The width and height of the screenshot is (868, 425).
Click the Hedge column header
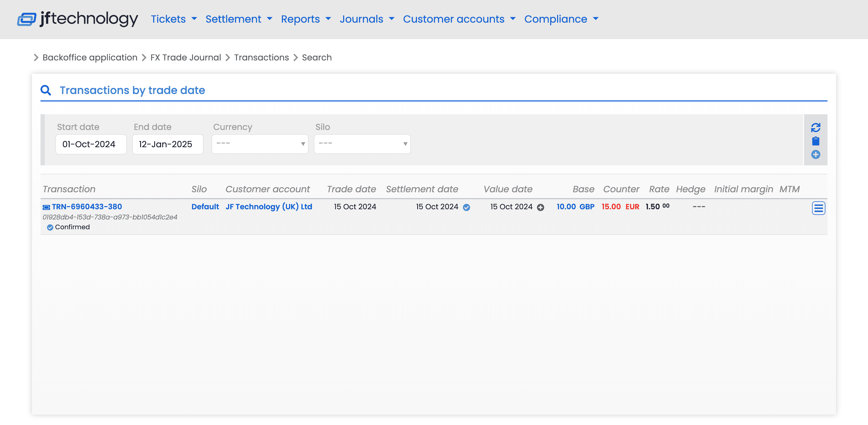690,189
